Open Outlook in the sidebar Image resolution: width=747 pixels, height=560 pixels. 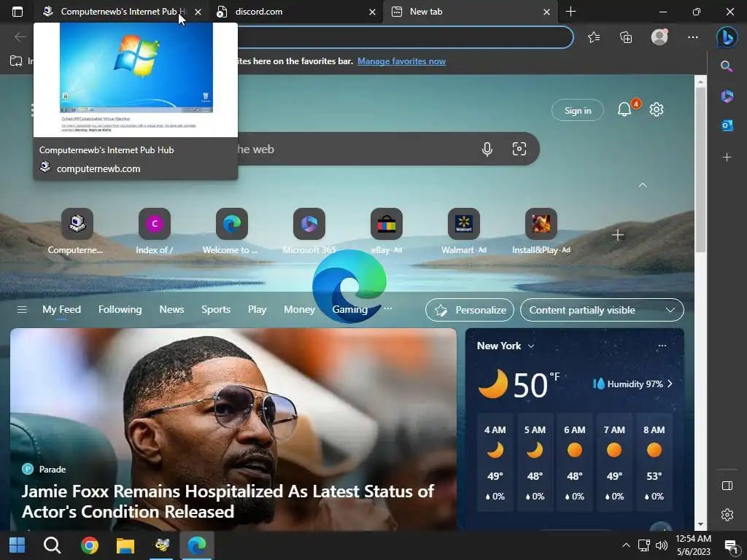coord(727,125)
